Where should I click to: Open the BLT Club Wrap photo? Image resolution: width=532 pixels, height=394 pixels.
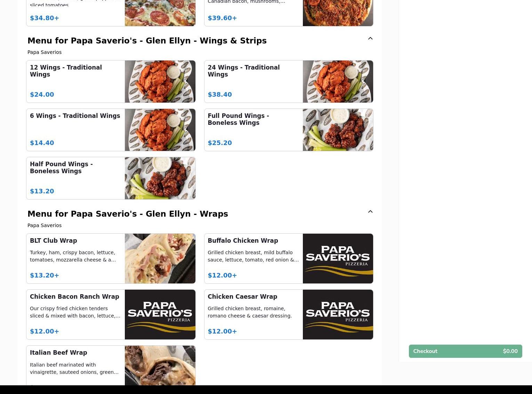160,258
